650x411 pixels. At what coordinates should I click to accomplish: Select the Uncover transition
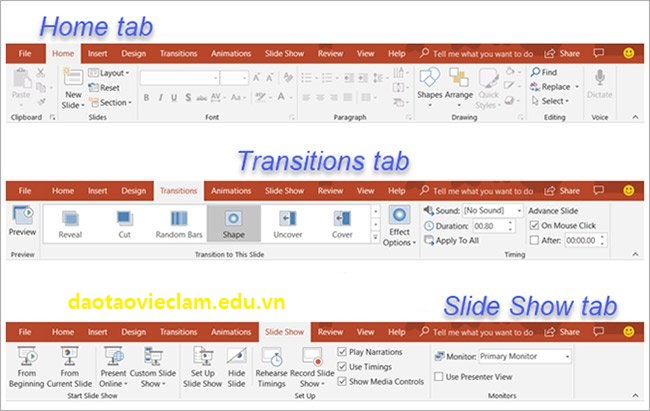tap(288, 224)
